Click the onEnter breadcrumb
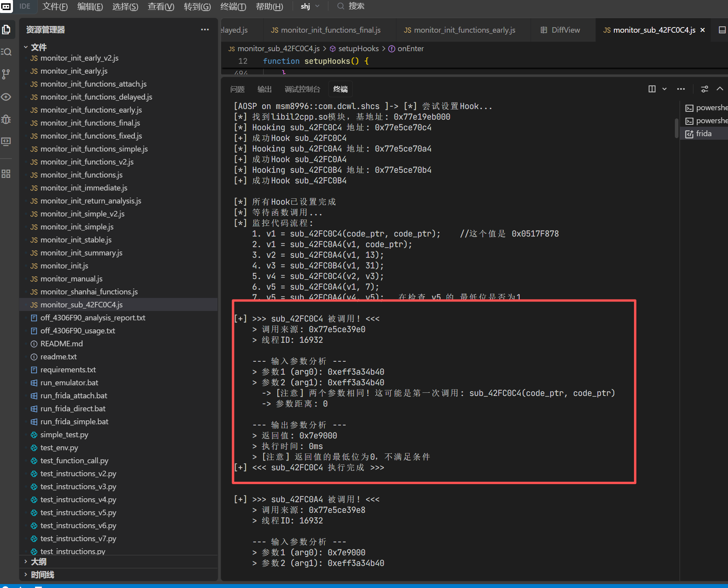The image size is (728, 588). 406,48
